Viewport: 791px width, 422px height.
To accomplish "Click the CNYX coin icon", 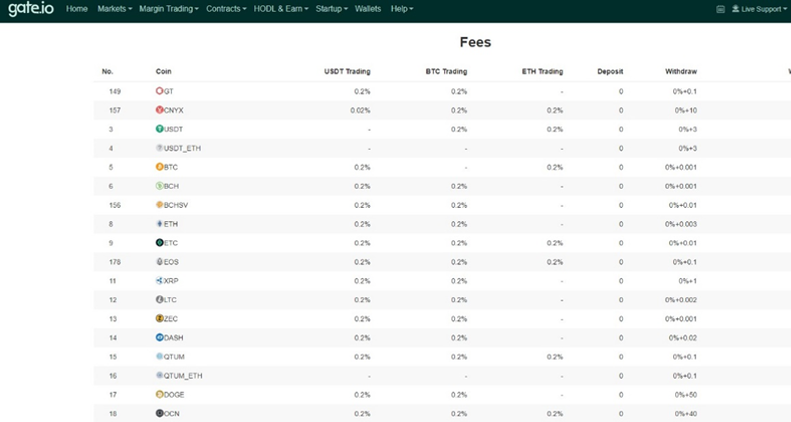I will (159, 110).
